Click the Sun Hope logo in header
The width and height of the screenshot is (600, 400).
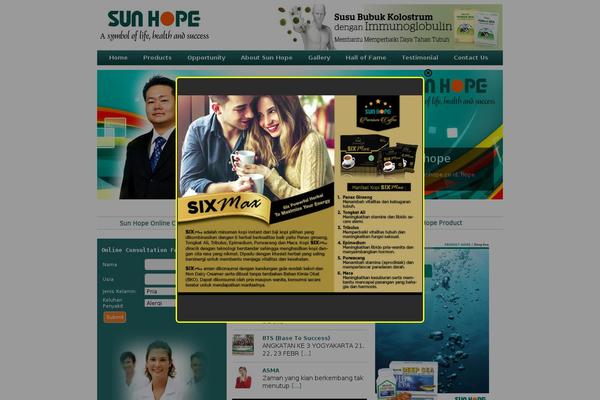coord(154,25)
